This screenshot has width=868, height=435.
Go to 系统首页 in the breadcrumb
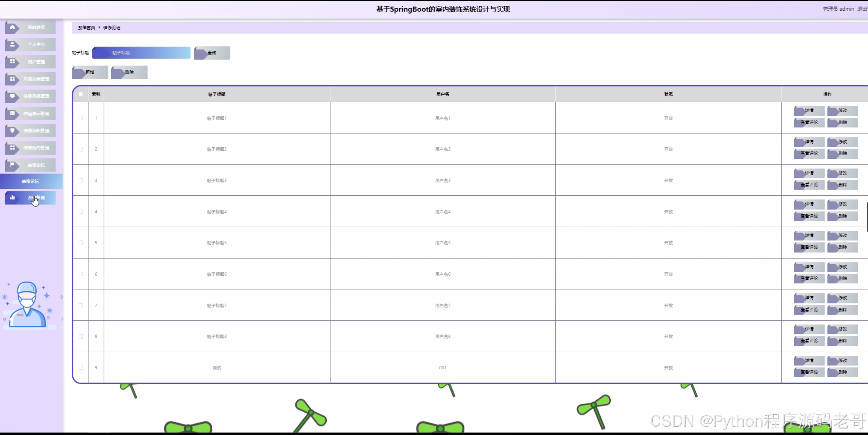[86, 28]
